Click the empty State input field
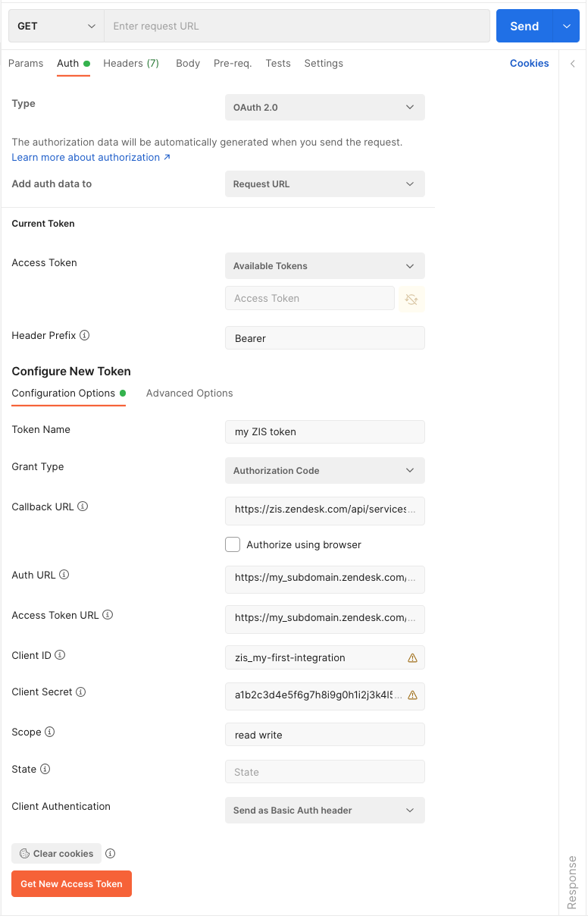Viewport: 588px width, 919px height. [325, 772]
